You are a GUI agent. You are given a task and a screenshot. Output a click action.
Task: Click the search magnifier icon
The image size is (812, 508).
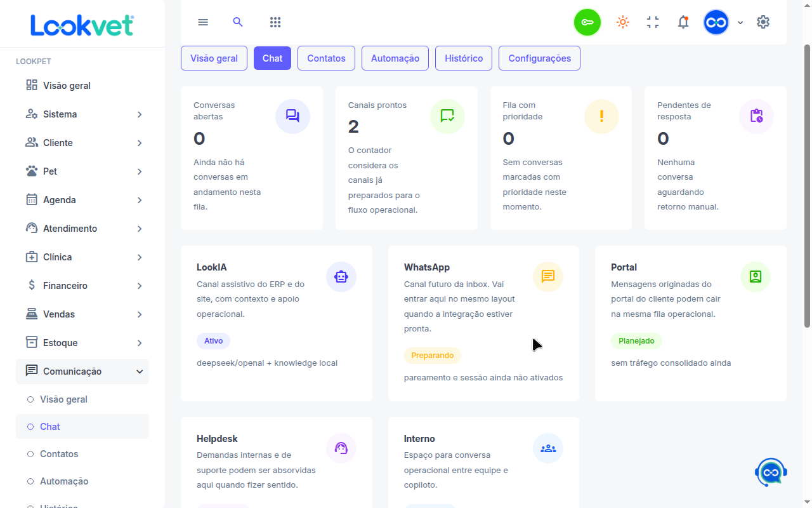pos(238,22)
